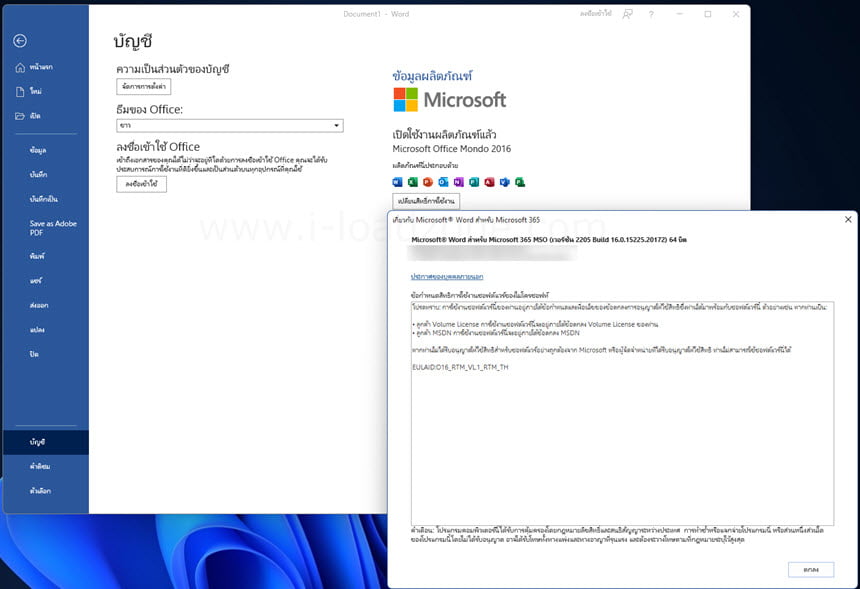Screen dimensions: 860x589
Task: Open the third-party notices link
Action: [447, 276]
